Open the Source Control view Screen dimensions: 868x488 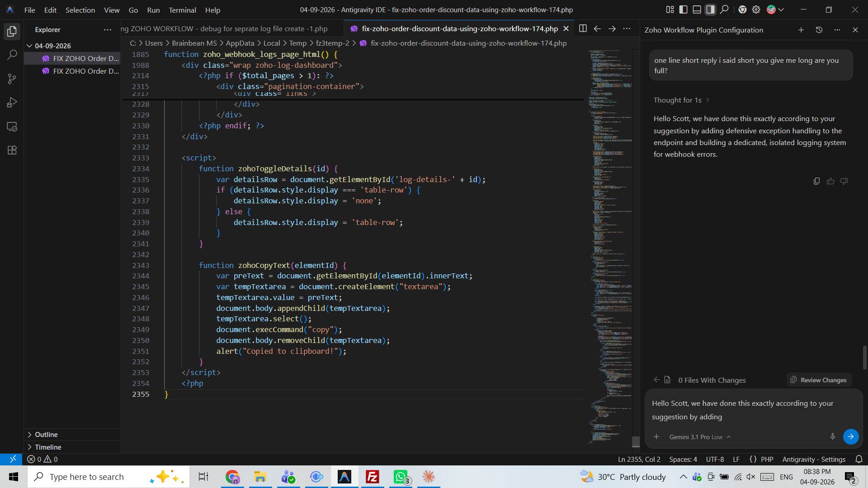pos(12,79)
